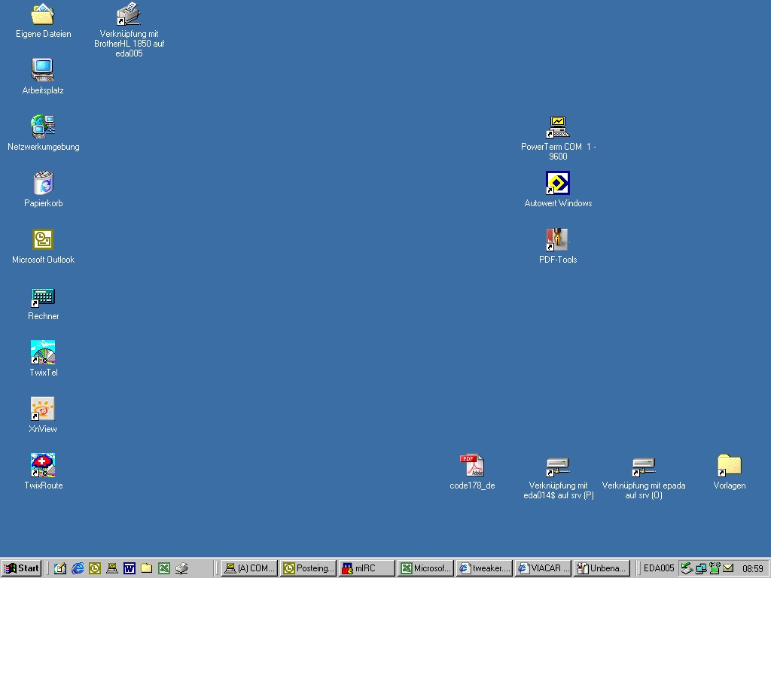Screen dimensions: 771x700
Task: Switch to the mIRC taskbar window
Action: coord(367,568)
